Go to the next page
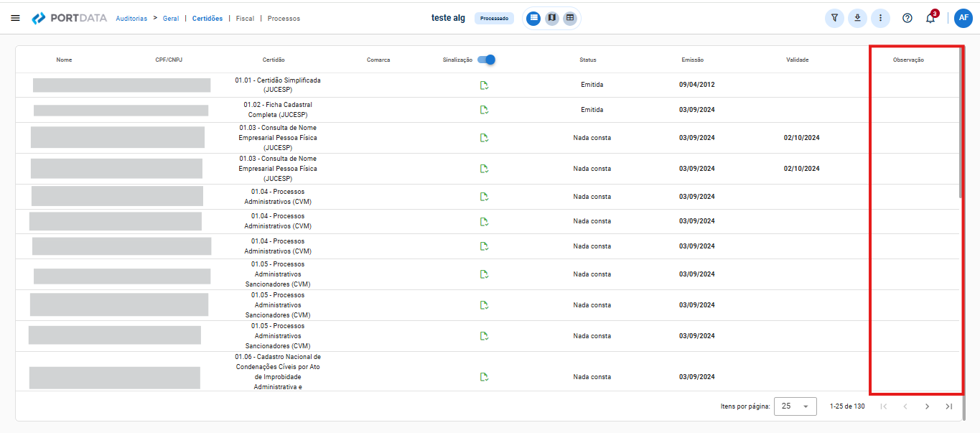 [x=927, y=406]
